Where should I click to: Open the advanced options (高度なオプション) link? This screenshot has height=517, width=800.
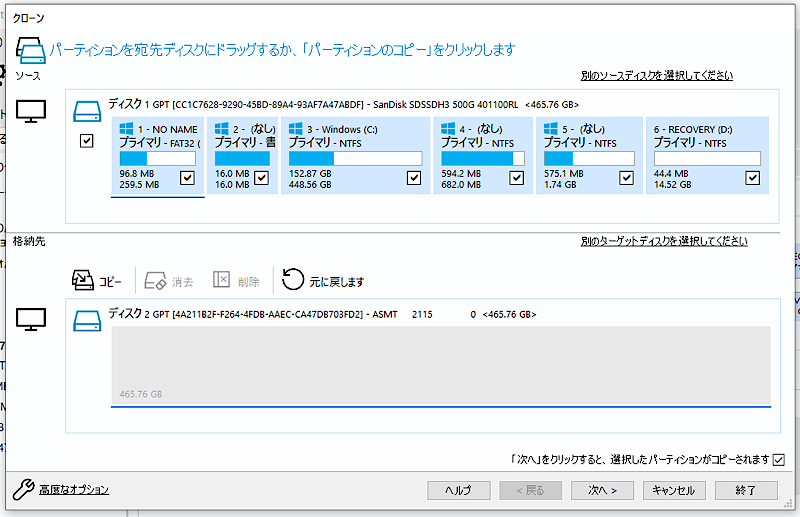(x=74, y=489)
